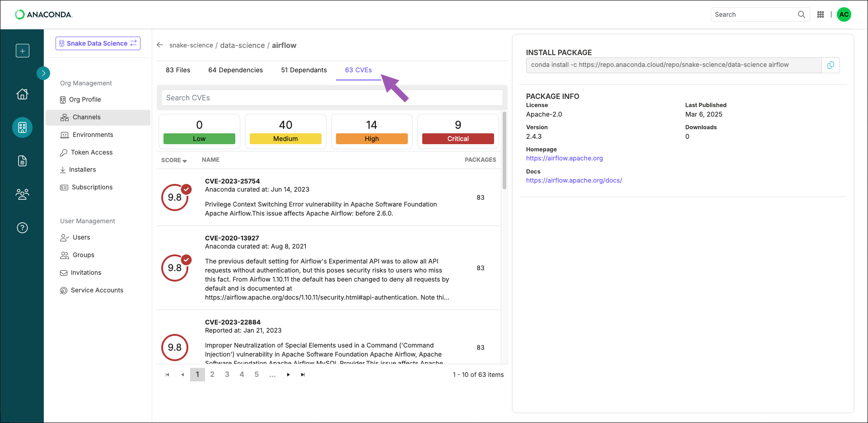Go to first page of CVEs
868x423 pixels.
[x=168, y=375]
